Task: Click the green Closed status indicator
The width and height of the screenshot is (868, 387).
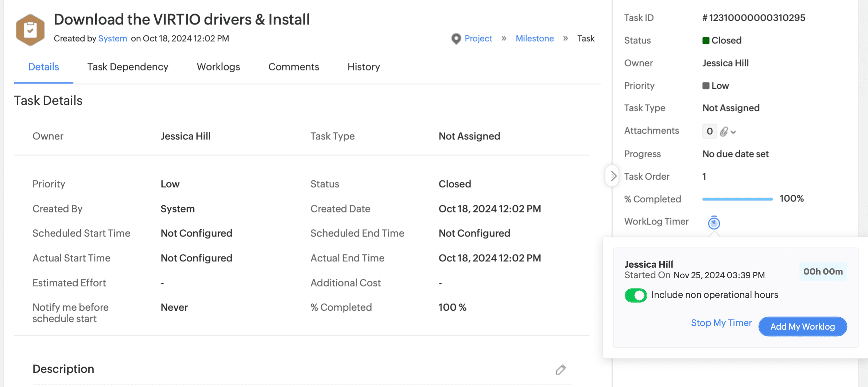Action: [706, 41]
